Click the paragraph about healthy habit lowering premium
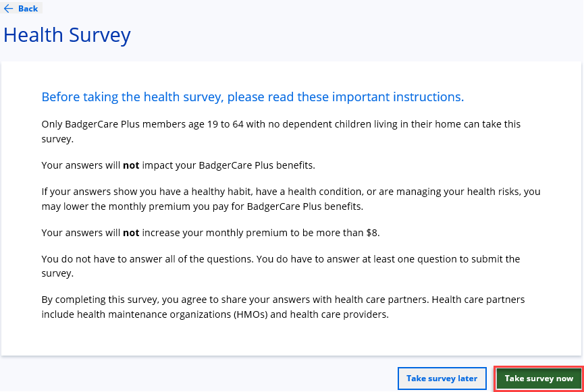 click(290, 198)
